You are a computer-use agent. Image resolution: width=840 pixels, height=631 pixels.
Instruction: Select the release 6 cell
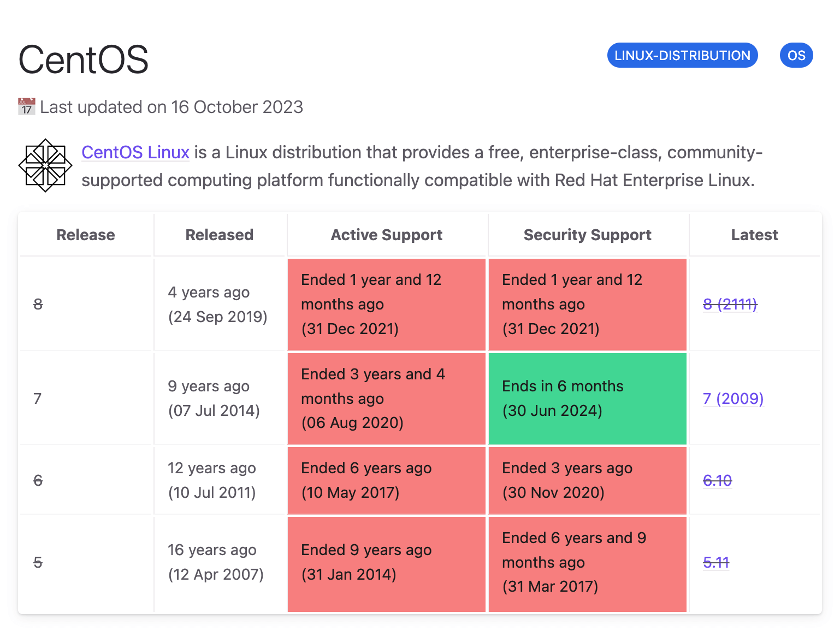click(86, 480)
